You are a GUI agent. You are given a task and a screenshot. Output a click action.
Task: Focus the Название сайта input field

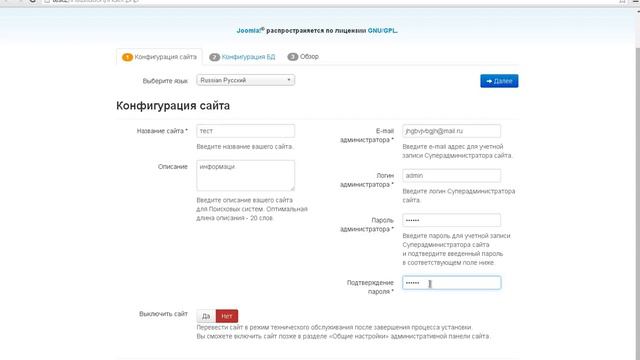[246, 131]
